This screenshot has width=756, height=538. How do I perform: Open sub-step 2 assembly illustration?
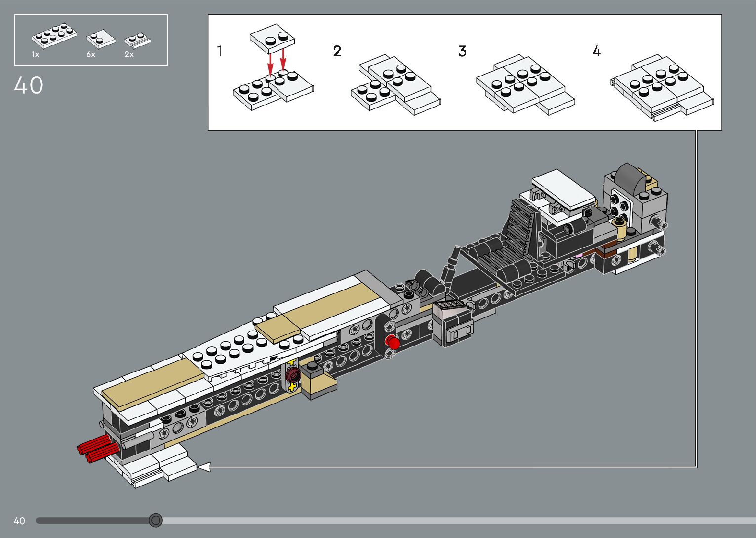click(395, 85)
